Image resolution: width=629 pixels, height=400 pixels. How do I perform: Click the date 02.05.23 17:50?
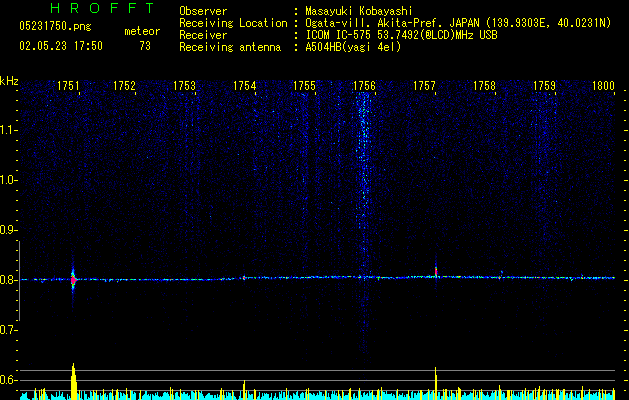point(61,46)
